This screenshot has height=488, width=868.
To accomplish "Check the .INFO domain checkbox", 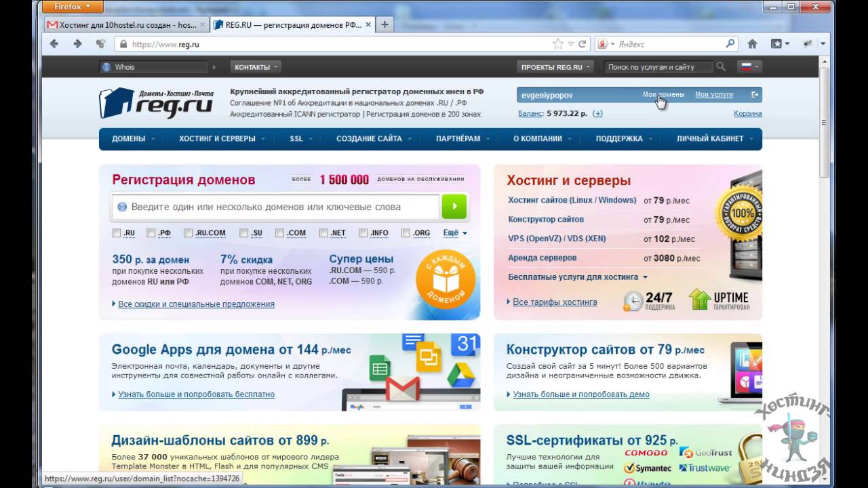I will point(363,232).
